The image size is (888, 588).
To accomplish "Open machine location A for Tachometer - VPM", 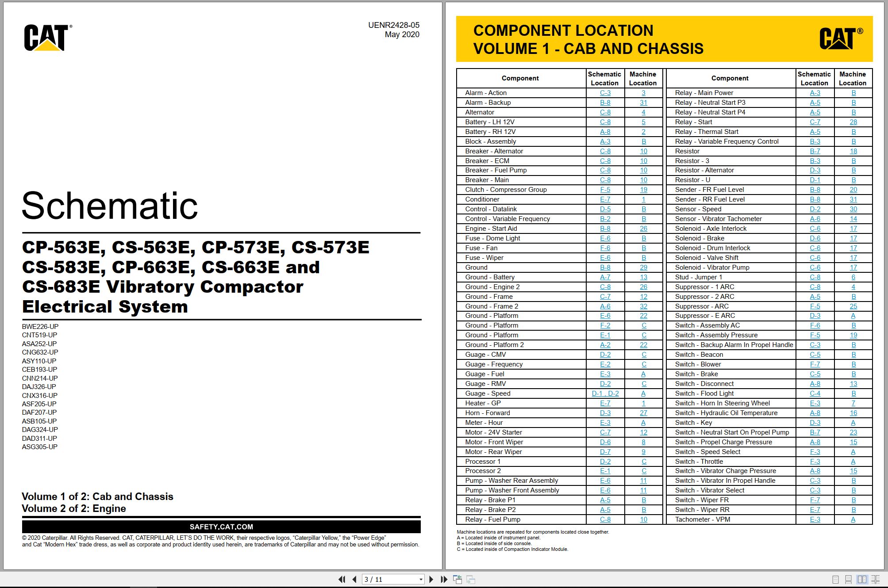I will [853, 519].
